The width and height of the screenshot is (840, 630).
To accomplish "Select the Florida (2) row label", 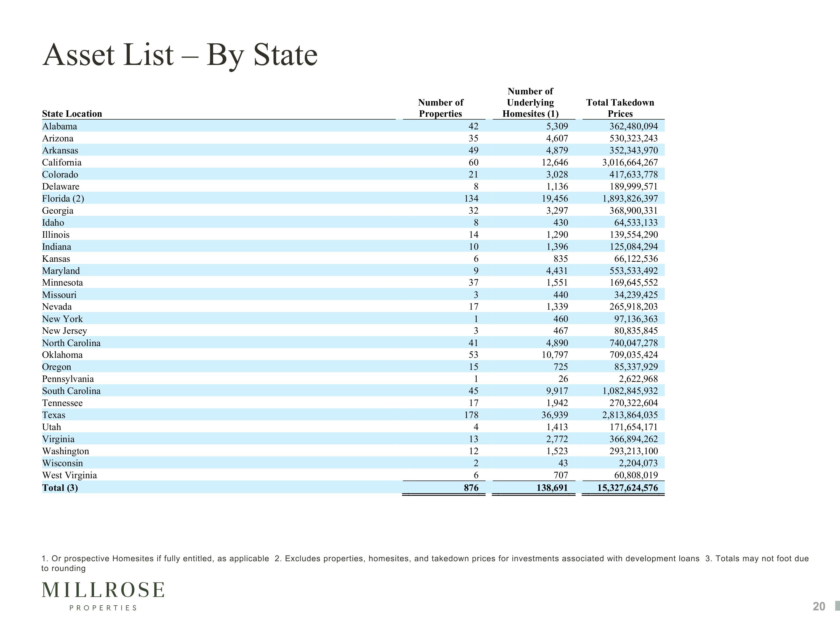I will pyautogui.click(x=63, y=199).
